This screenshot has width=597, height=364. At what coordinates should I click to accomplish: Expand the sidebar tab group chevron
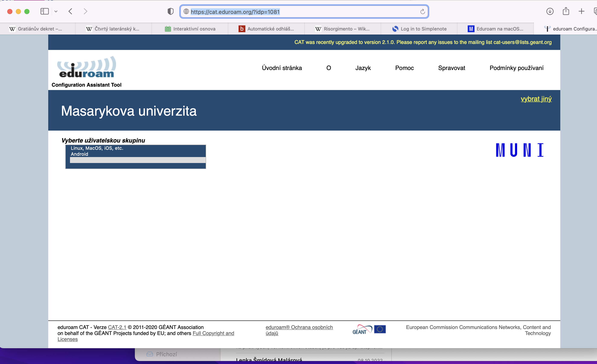point(56,11)
